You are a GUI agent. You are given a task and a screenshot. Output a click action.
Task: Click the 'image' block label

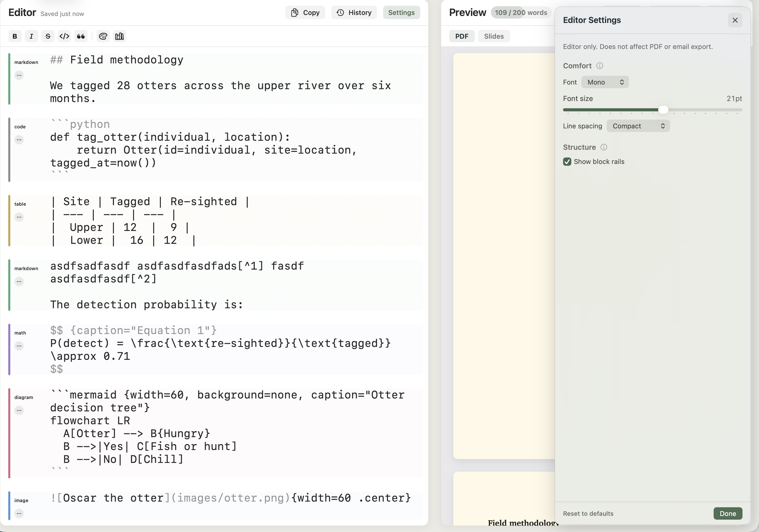point(21,500)
